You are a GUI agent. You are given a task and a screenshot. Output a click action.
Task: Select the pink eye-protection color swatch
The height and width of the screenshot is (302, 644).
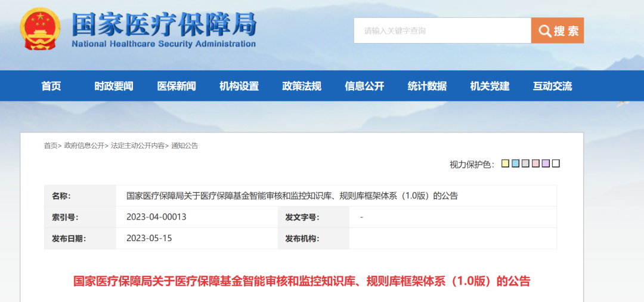pos(535,164)
